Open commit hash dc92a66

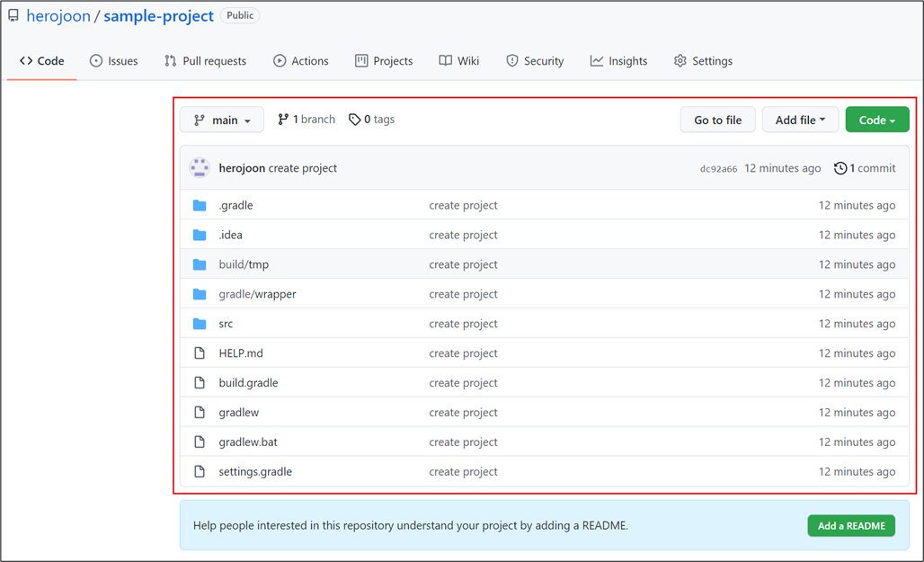coord(718,169)
